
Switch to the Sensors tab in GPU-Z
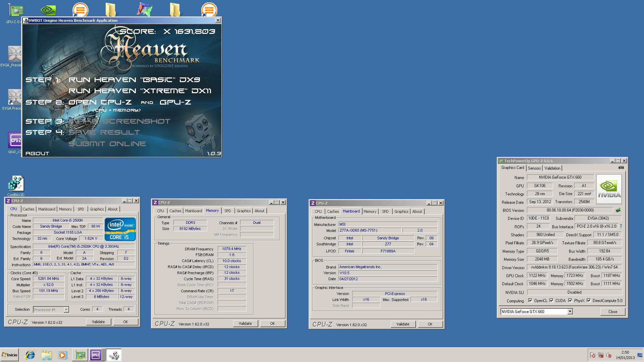click(534, 168)
